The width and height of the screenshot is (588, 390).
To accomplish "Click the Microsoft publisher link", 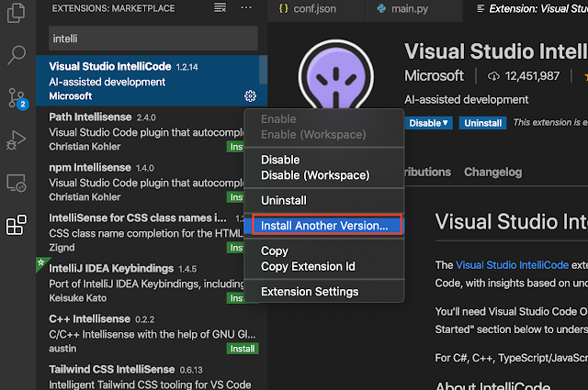I will [x=434, y=76].
